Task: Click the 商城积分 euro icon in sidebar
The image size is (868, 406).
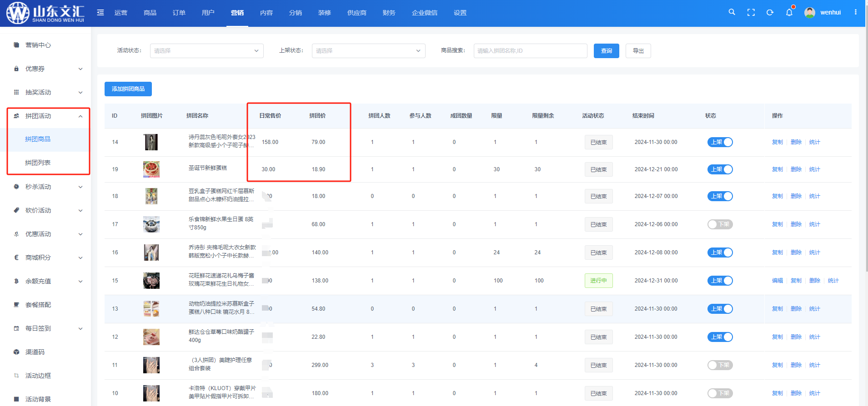Action: coord(16,257)
